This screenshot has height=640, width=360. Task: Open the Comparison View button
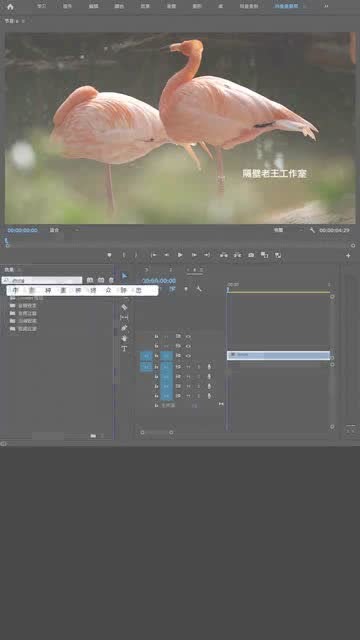(264, 255)
